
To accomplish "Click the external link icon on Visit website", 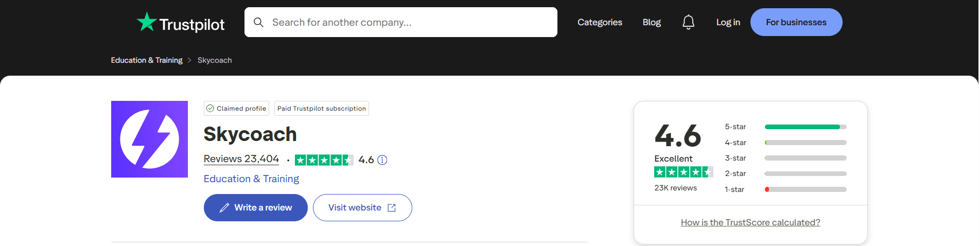I will [392, 207].
